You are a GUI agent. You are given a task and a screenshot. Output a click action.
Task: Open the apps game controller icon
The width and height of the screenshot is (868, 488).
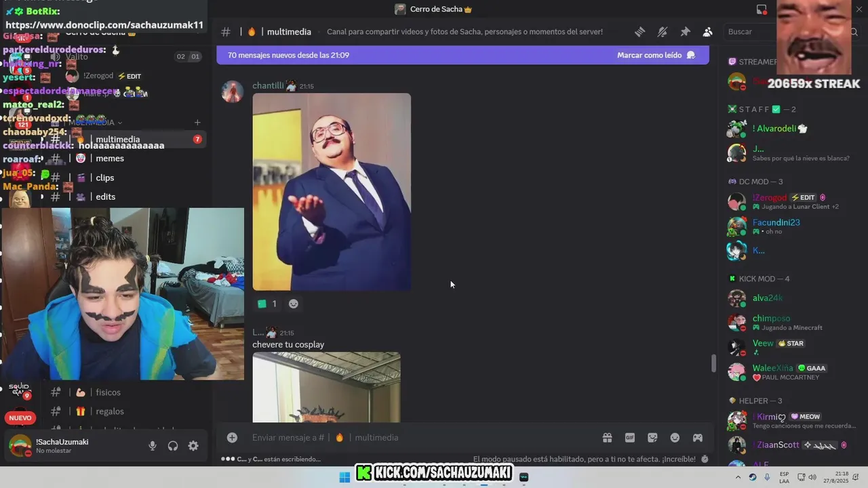[697, 438]
